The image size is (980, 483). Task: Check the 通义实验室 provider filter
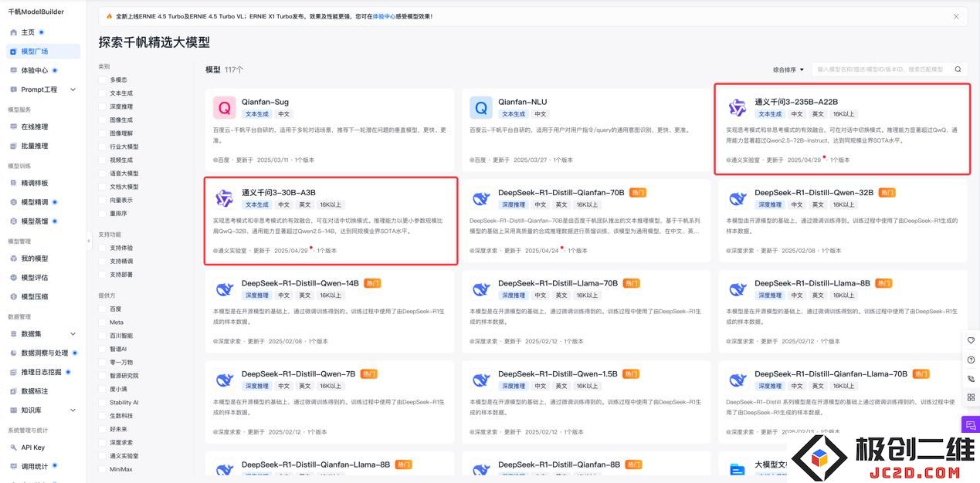pyautogui.click(x=103, y=456)
